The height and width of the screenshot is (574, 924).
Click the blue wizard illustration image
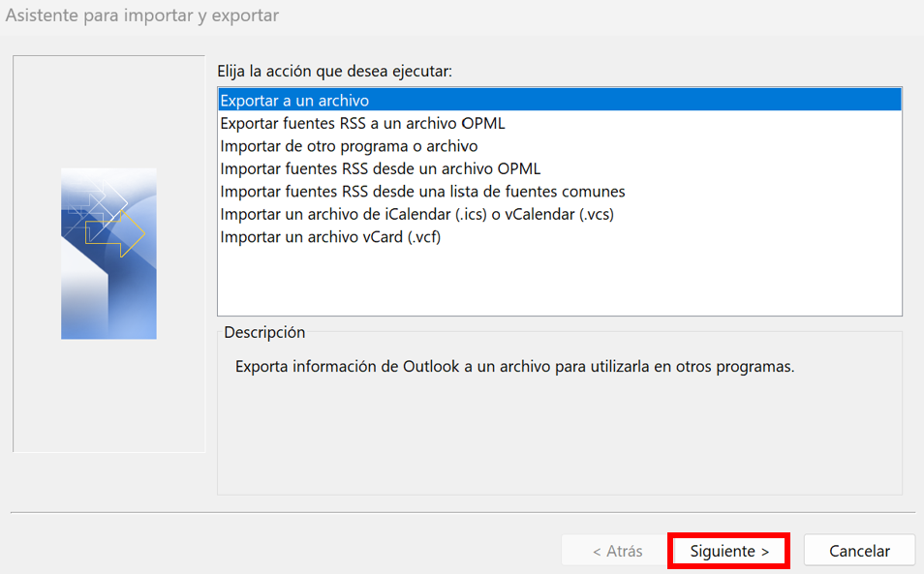(109, 254)
